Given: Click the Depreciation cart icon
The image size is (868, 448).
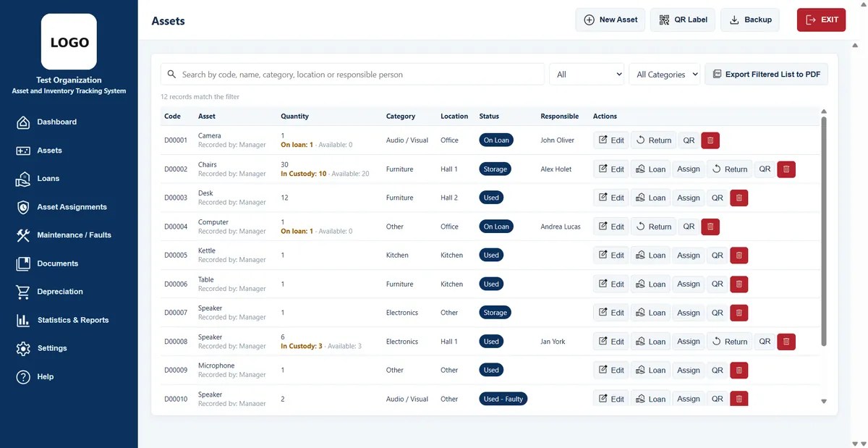Looking at the screenshot, I should pos(23,292).
